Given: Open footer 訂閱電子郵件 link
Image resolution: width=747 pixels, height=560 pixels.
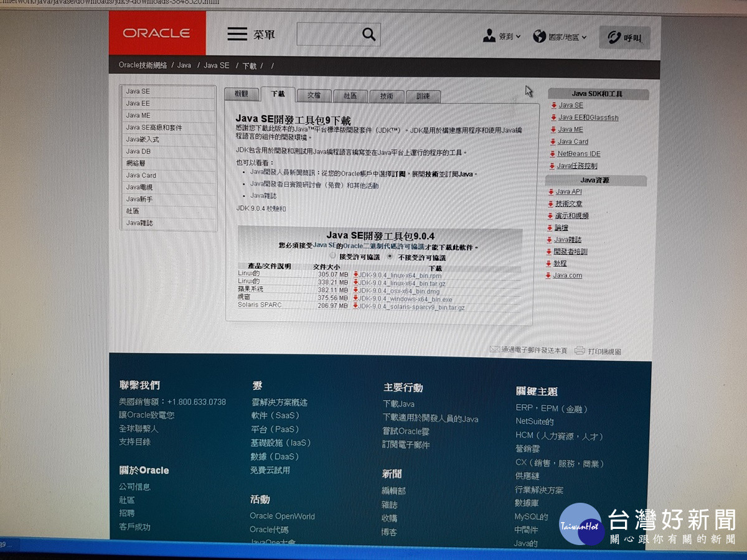Looking at the screenshot, I should (x=406, y=445).
